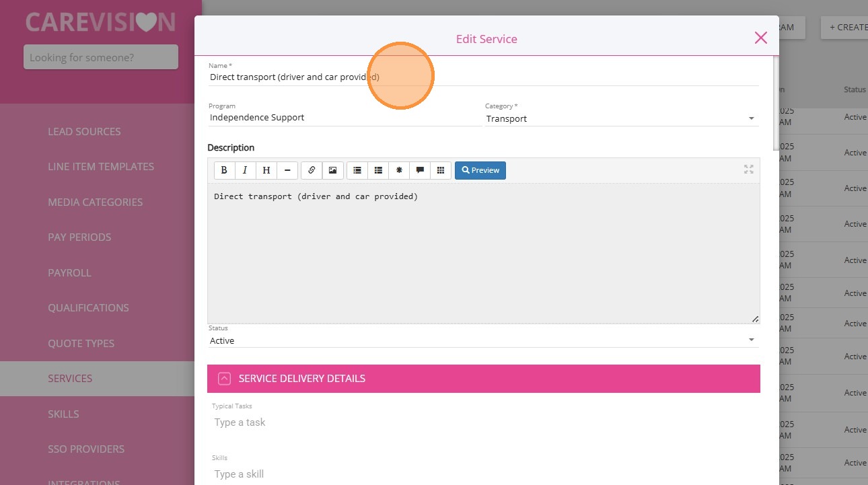Open the Category dropdown showing Transport
The height and width of the screenshot is (485, 868).
point(622,118)
